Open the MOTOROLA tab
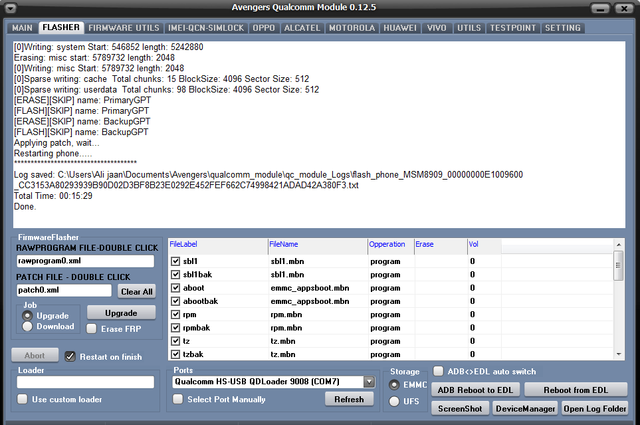640x425 pixels. tap(352, 28)
